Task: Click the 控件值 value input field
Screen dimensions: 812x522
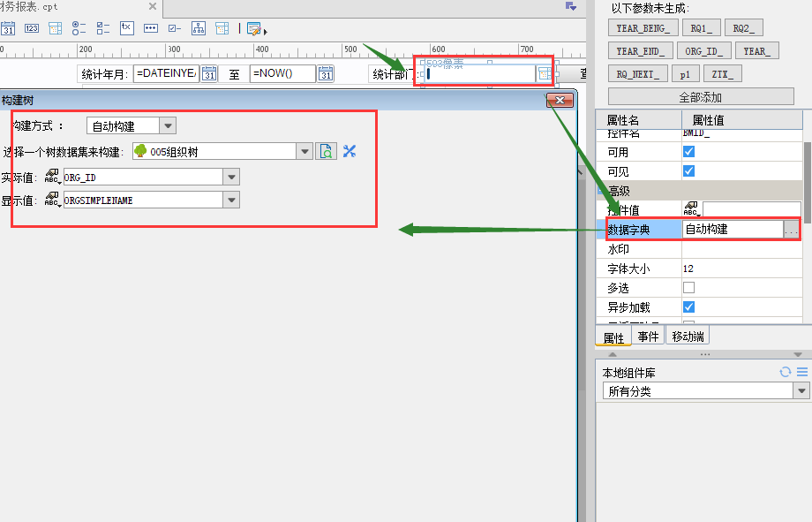Action: point(752,209)
